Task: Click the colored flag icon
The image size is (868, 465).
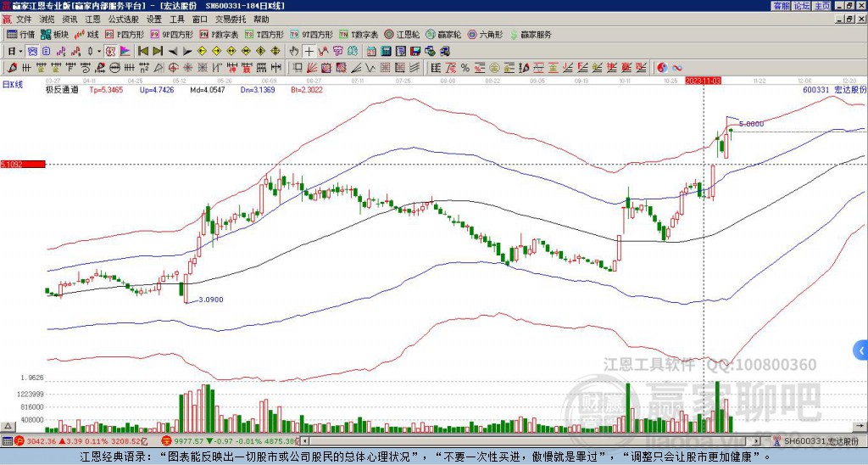Action: coord(125,52)
